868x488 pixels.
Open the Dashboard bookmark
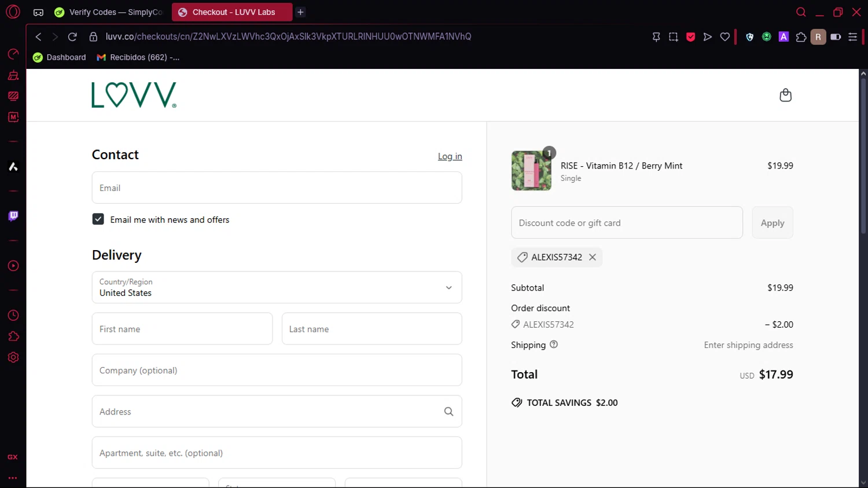(x=60, y=57)
